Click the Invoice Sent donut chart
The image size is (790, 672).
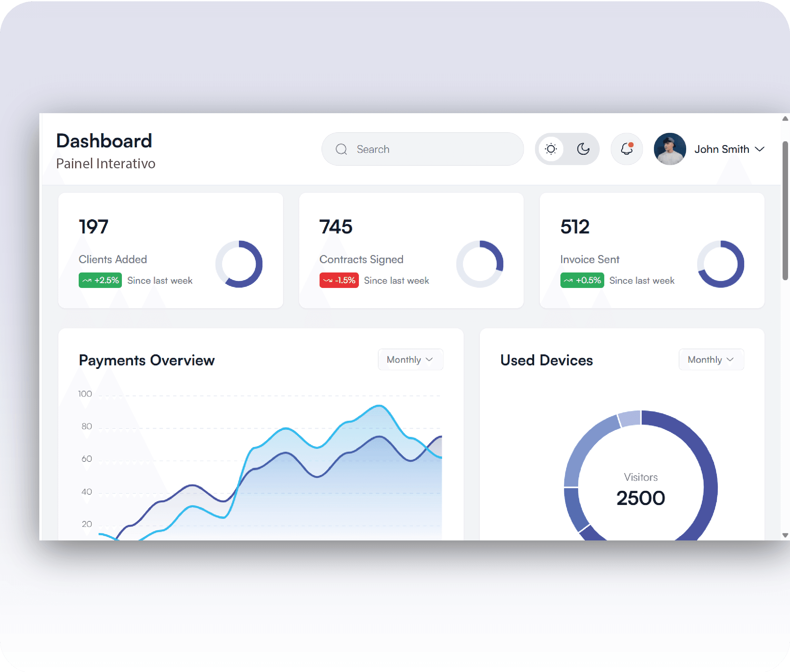pyautogui.click(x=720, y=264)
